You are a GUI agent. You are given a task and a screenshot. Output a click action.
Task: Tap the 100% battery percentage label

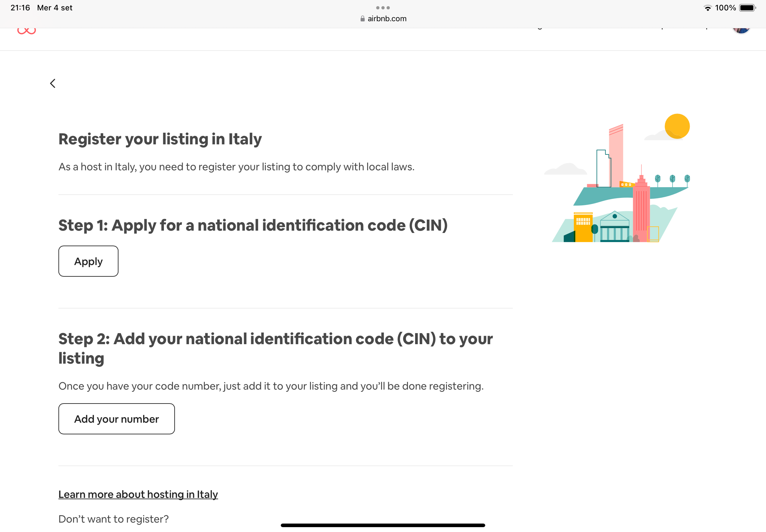pos(726,7)
